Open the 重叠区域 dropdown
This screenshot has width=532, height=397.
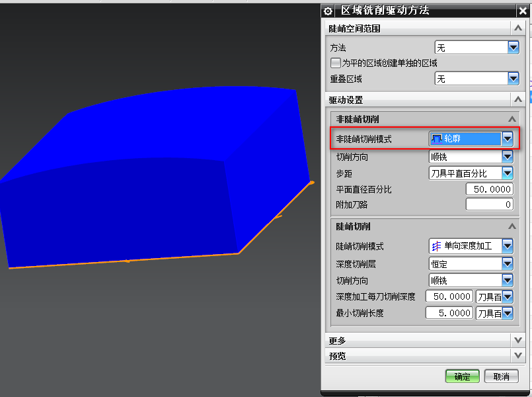click(x=513, y=79)
